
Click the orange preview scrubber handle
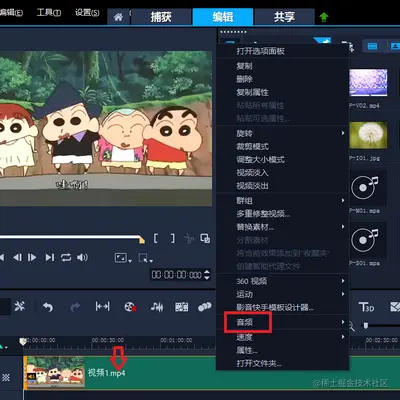(x=142, y=239)
